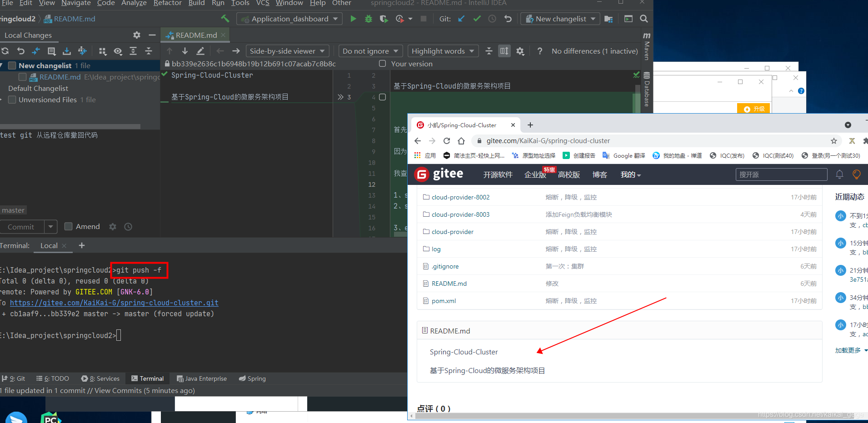The width and height of the screenshot is (868, 423).
Task: Tick the New changelist checkbox
Action: tap(12, 65)
